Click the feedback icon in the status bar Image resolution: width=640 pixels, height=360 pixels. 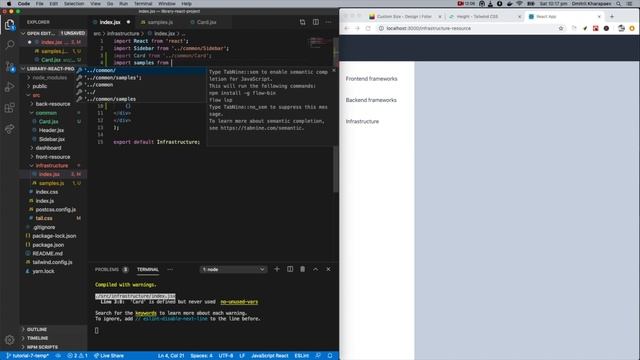318,356
